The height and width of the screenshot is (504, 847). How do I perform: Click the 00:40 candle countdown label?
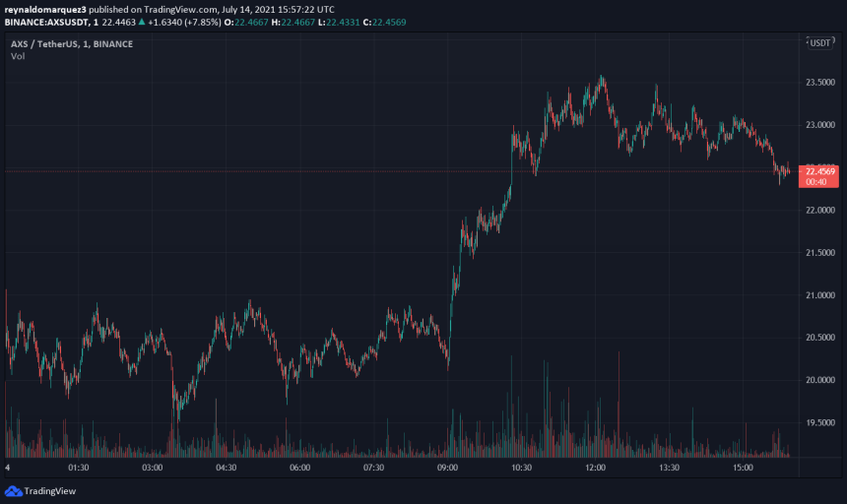click(x=815, y=182)
